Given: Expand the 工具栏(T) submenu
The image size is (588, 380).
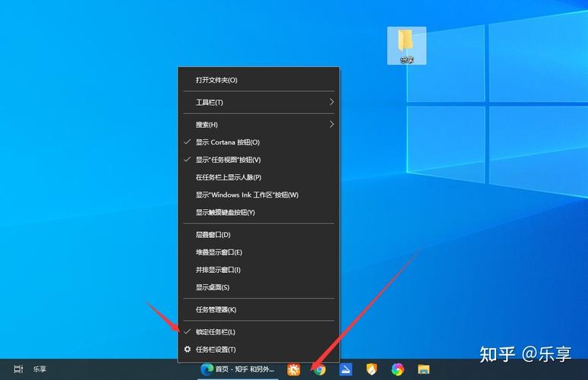Looking at the screenshot, I should click(x=258, y=102).
